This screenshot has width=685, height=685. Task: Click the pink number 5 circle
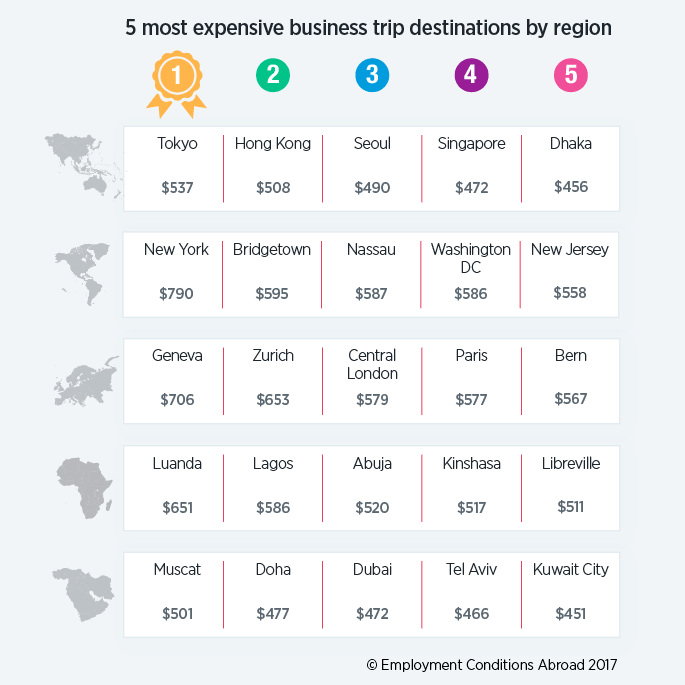pyautogui.click(x=571, y=75)
